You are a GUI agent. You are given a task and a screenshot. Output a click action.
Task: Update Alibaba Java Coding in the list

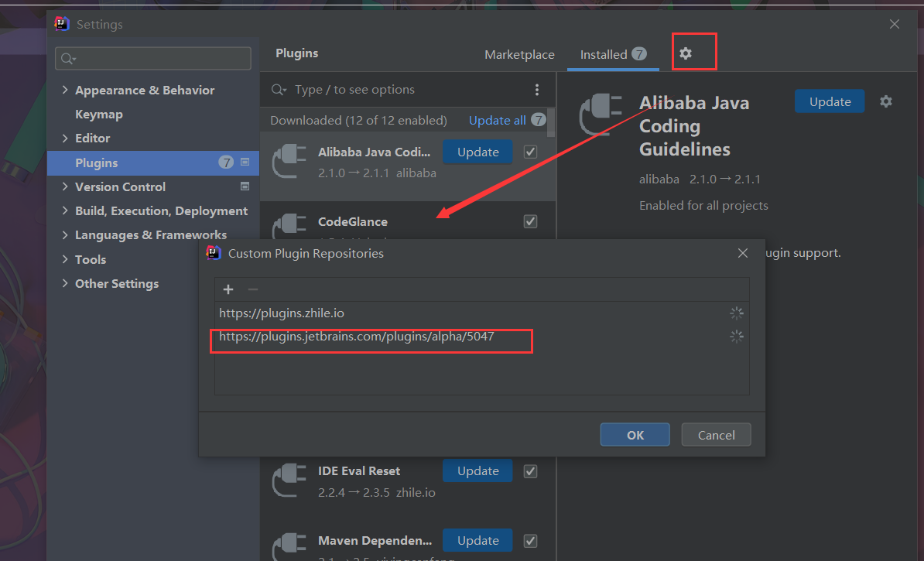coord(477,152)
